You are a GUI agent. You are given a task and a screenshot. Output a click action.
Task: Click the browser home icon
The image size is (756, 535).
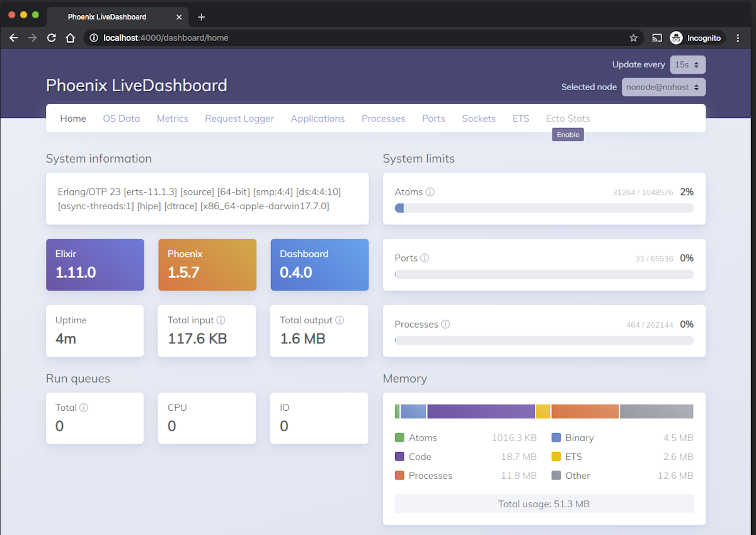coord(71,38)
